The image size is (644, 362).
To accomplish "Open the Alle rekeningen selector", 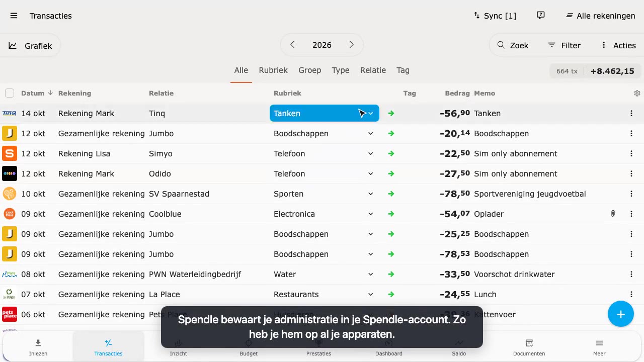I will (x=601, y=16).
